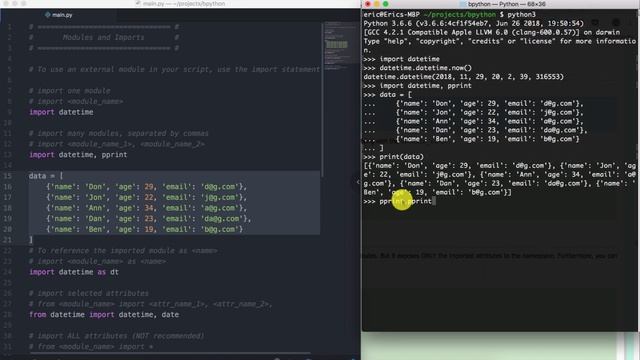Click '>>> import datetime, pprint' in terminal
640x360 pixels.
[417, 86]
